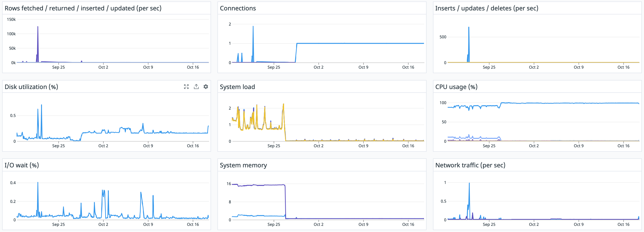
Task: Click the System load title
Action: 237,87
